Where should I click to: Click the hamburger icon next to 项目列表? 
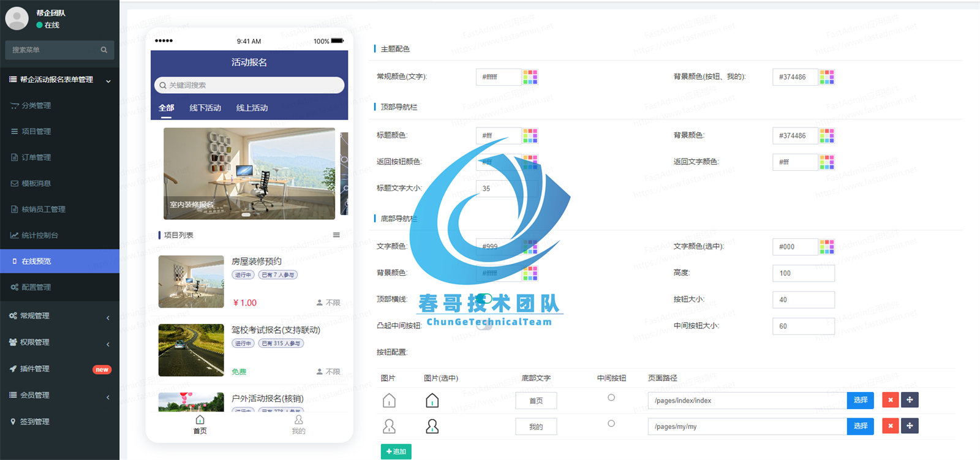tap(336, 235)
